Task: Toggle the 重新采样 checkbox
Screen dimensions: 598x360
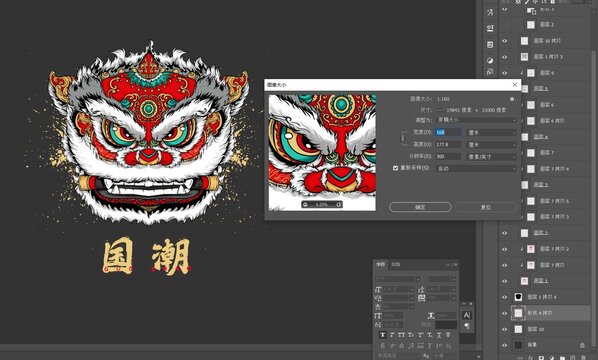Action: point(395,168)
